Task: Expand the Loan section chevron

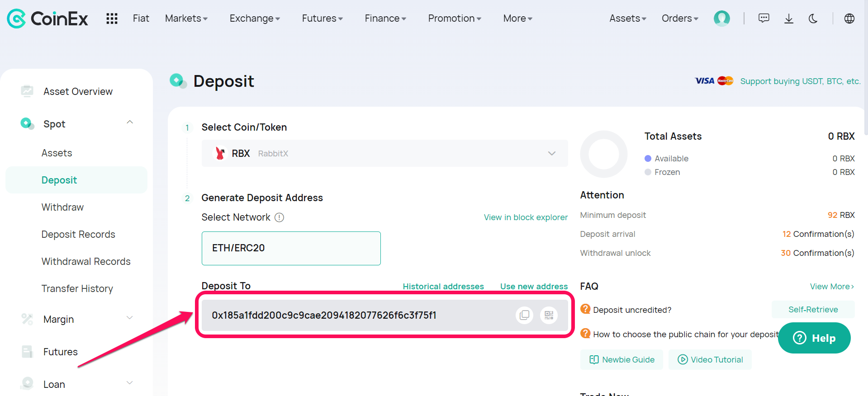Action: click(130, 383)
